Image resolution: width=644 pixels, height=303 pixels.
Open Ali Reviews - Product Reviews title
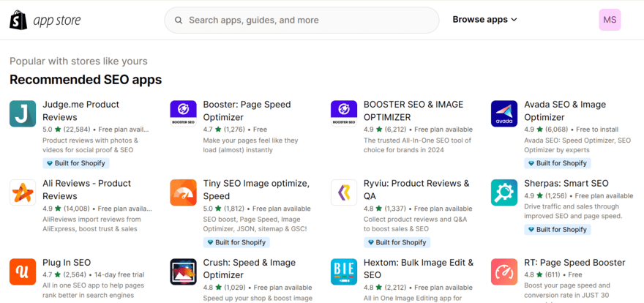point(86,190)
